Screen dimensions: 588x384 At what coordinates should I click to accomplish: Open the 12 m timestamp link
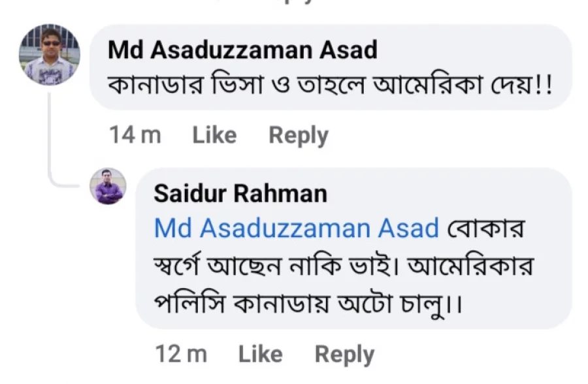pos(181,354)
